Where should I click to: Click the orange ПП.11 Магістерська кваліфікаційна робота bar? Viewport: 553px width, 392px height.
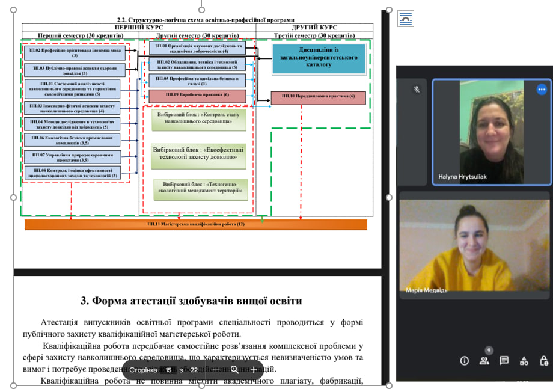point(196,224)
